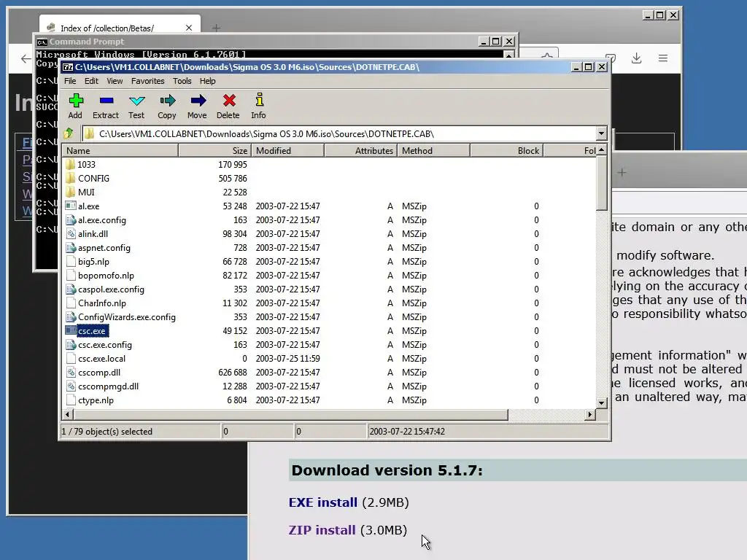Viewport: 747px width, 560px height.
Task: Click the Command Prompt title bar icon
Action: [42, 42]
